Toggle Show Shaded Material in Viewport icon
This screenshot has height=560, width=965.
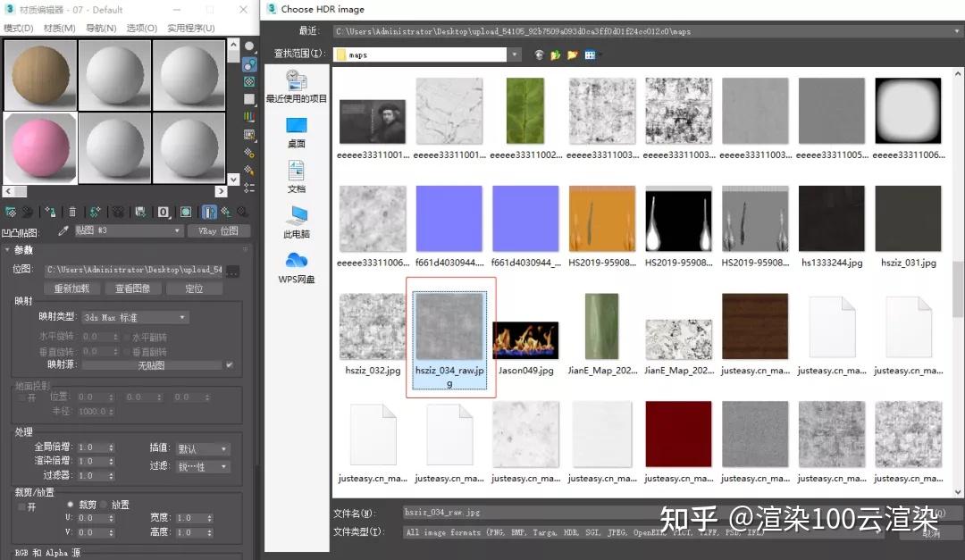coord(185,212)
